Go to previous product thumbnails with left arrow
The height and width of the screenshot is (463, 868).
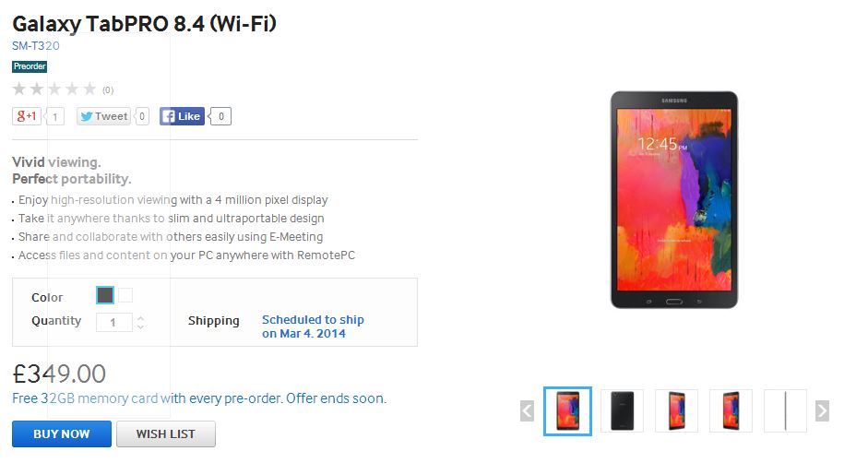coord(527,410)
